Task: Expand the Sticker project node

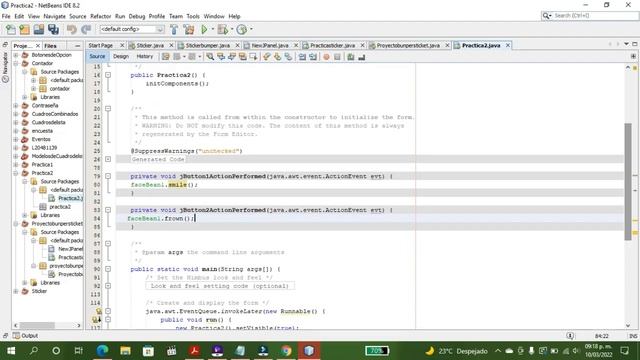Action: point(16,291)
